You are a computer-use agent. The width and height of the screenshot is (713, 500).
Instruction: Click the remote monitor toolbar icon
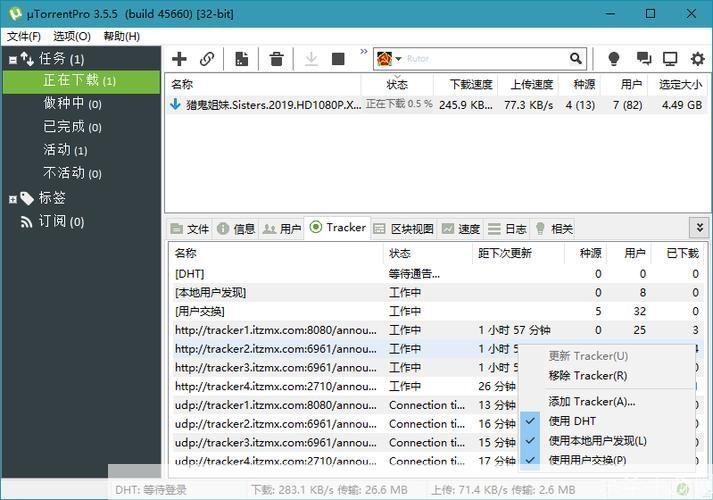[x=670, y=59]
